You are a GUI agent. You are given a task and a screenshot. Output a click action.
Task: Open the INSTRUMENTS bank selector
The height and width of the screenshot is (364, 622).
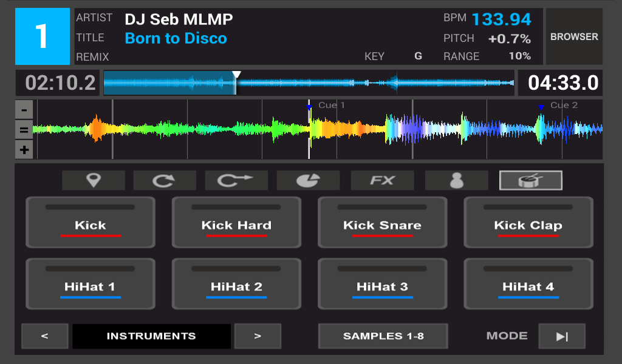click(151, 336)
